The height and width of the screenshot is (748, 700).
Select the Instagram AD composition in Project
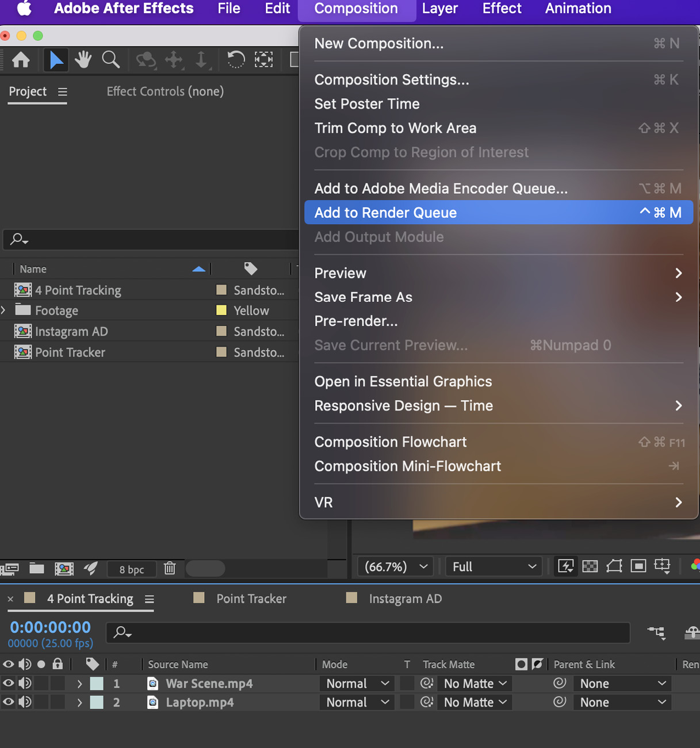coord(71,331)
